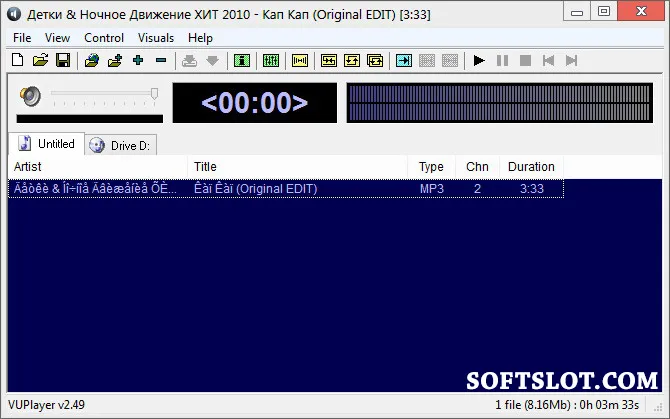Open the Control menu

coord(104,38)
